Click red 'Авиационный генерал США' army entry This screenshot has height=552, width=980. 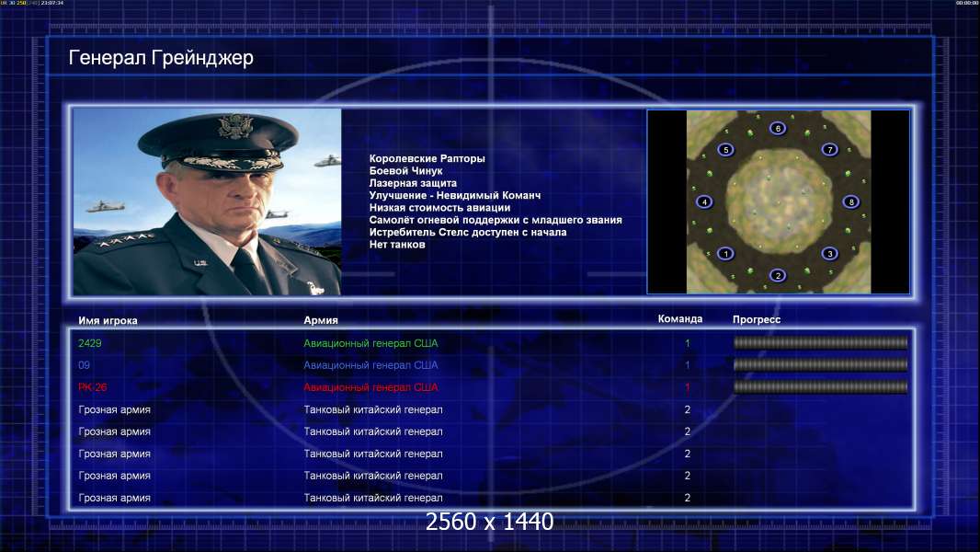(x=370, y=387)
